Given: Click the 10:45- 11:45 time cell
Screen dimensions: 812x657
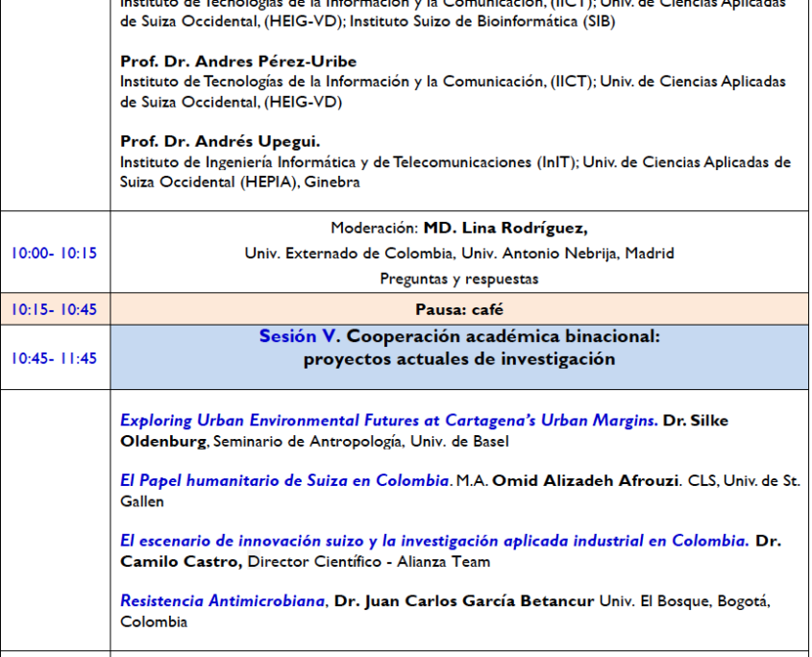Looking at the screenshot, I should coord(55,358).
